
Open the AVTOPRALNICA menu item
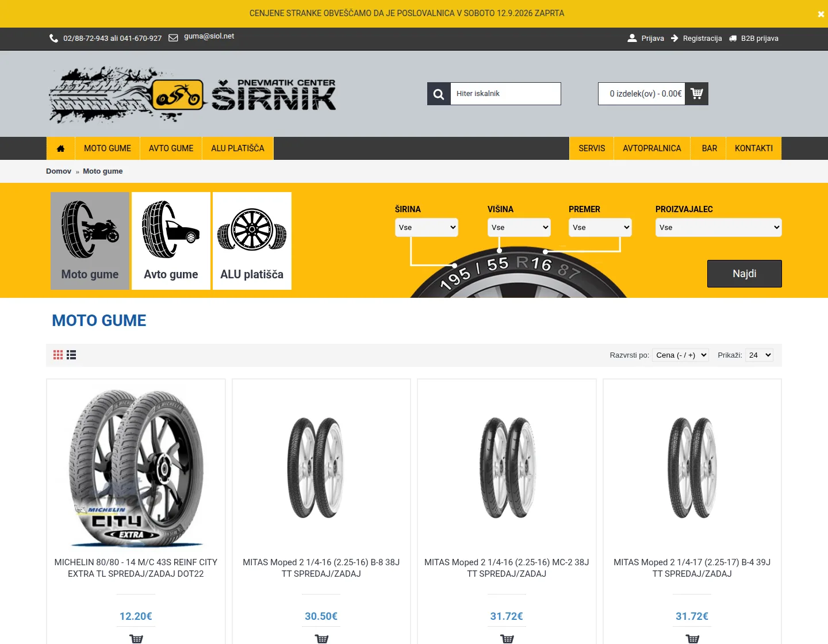click(x=652, y=148)
